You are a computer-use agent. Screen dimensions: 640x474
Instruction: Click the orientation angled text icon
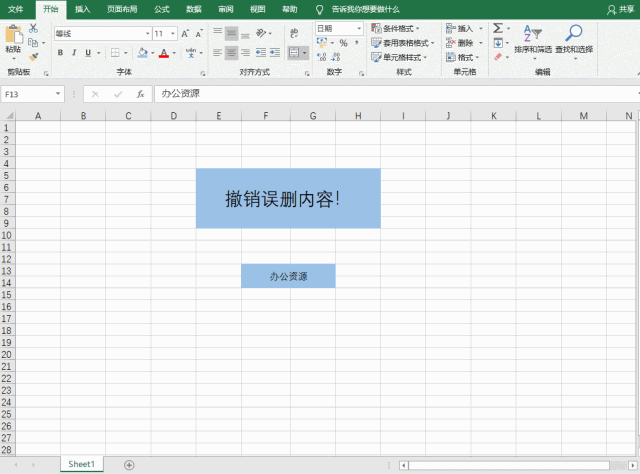261,33
